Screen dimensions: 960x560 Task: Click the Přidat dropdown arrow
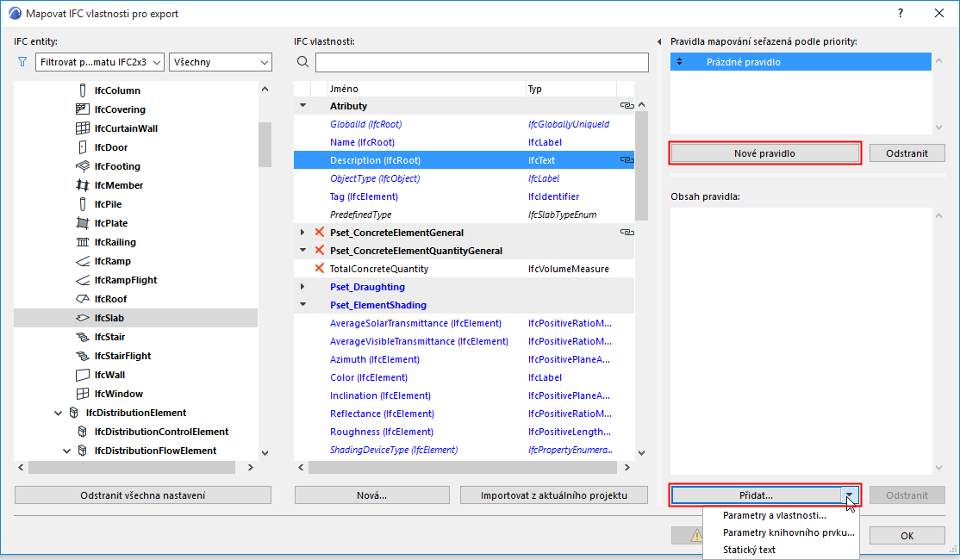pos(849,495)
